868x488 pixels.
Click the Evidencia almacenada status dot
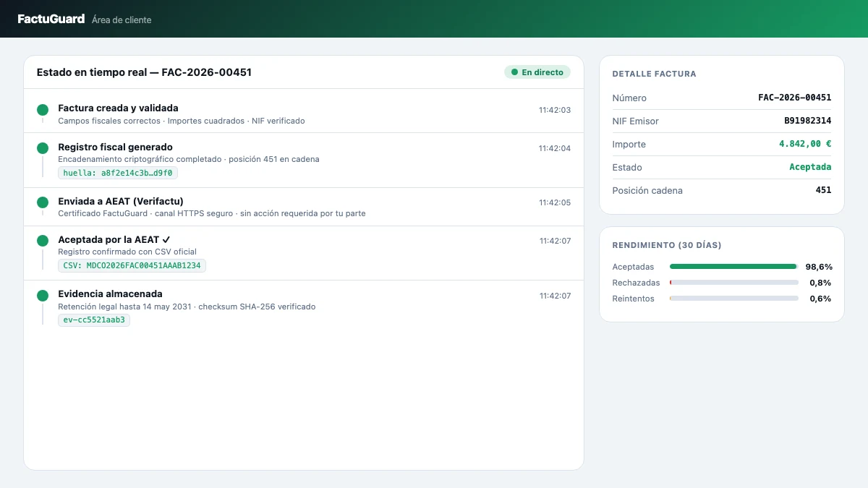point(43,295)
